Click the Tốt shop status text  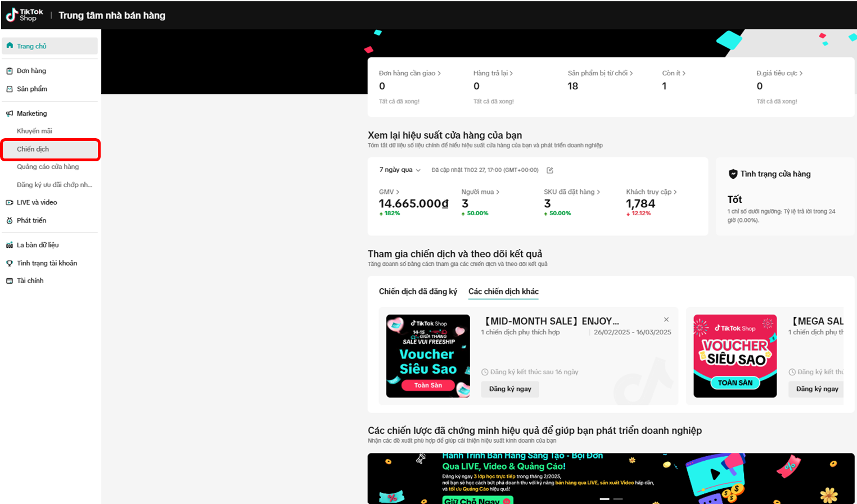click(x=734, y=199)
